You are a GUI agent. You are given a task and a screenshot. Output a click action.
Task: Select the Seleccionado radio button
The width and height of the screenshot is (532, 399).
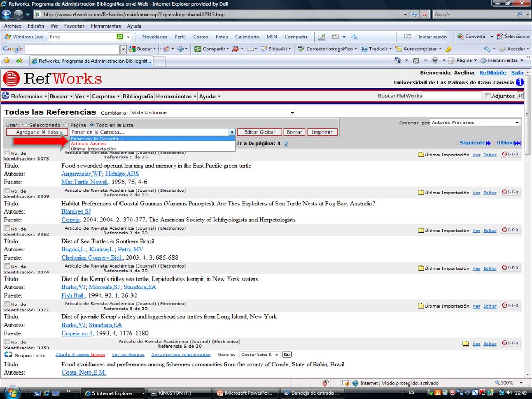(25, 125)
